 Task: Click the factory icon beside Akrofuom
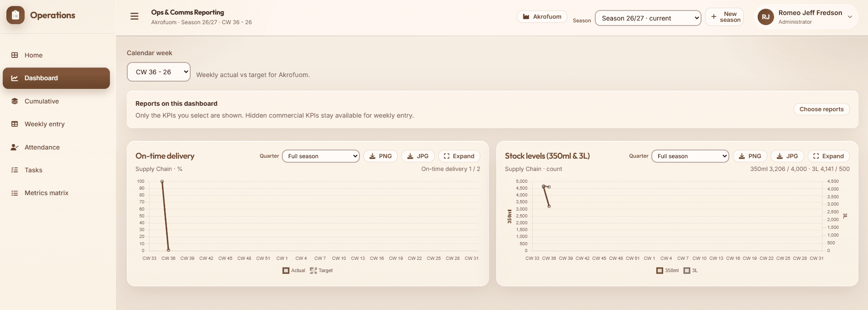click(526, 17)
